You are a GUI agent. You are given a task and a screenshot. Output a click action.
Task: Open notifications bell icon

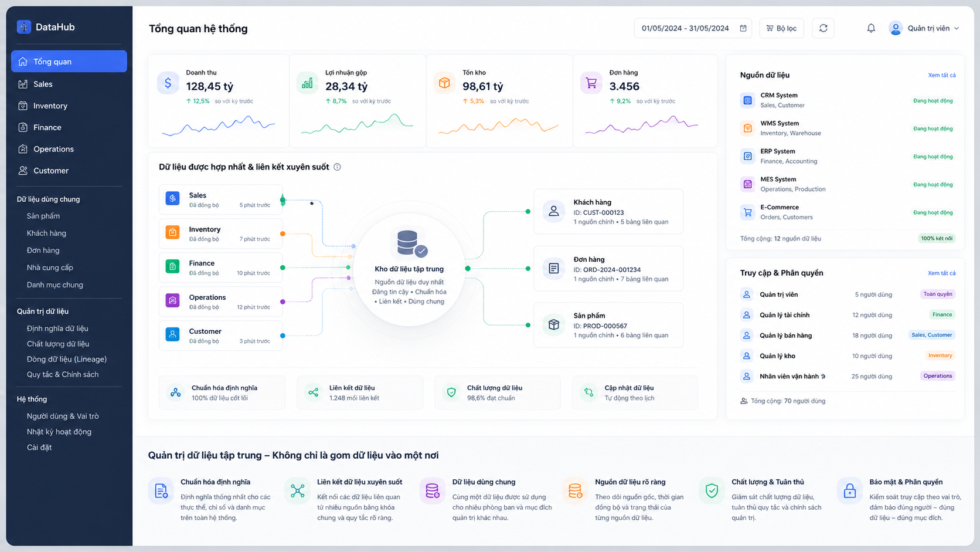pos(871,28)
